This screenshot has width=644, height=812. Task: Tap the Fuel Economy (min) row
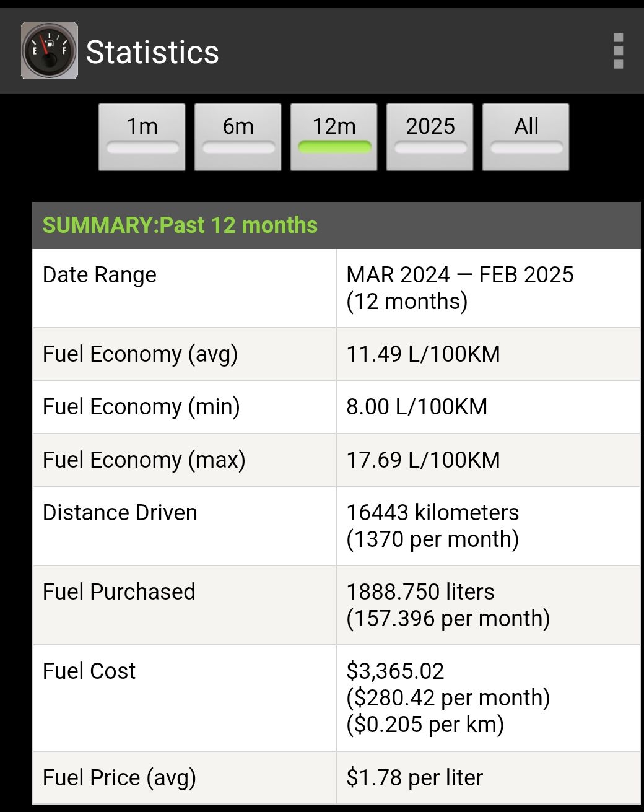tap(141, 407)
